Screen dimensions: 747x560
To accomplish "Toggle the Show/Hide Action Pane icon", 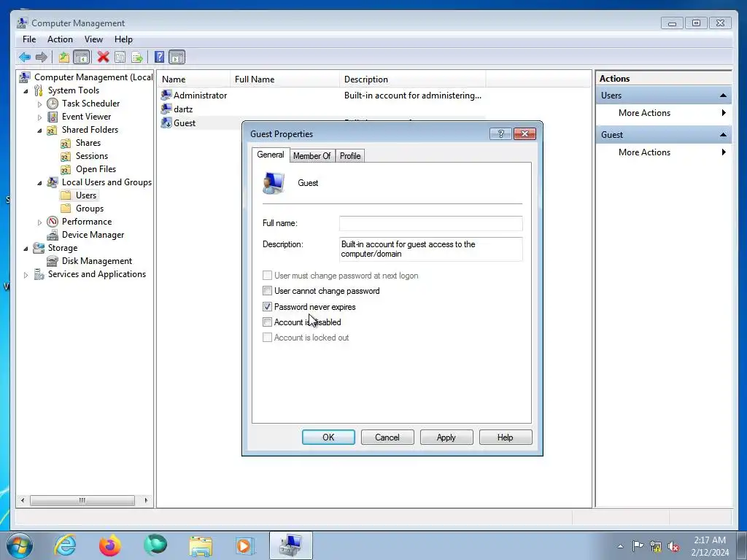I will (177, 58).
